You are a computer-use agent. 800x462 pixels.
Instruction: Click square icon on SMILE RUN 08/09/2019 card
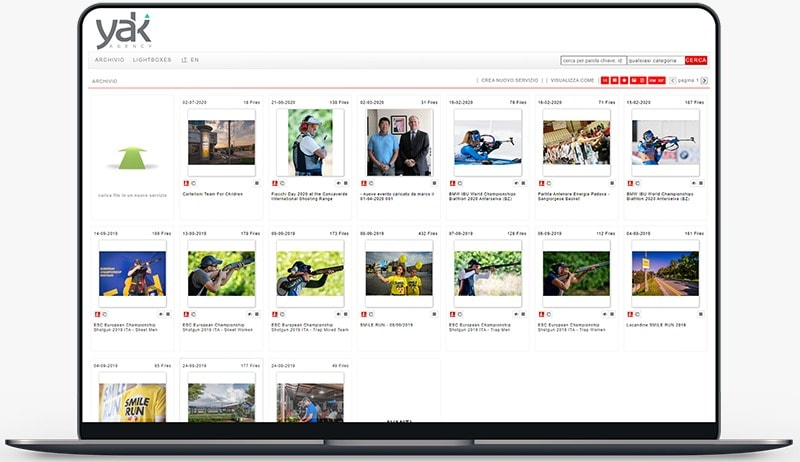coord(434,314)
